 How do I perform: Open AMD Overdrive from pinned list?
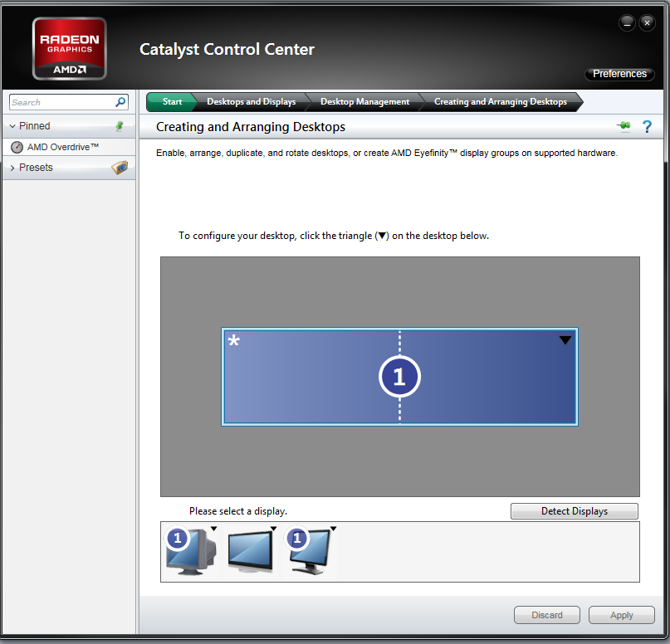pos(68,148)
